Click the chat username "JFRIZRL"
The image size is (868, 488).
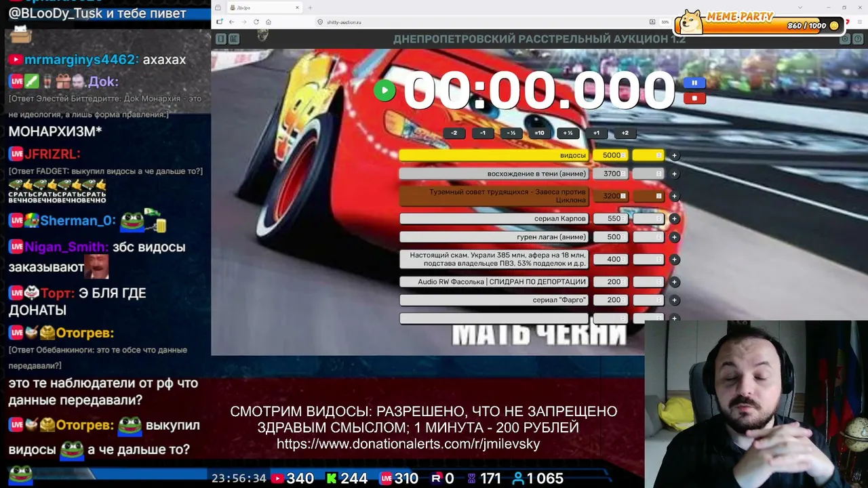coord(52,155)
